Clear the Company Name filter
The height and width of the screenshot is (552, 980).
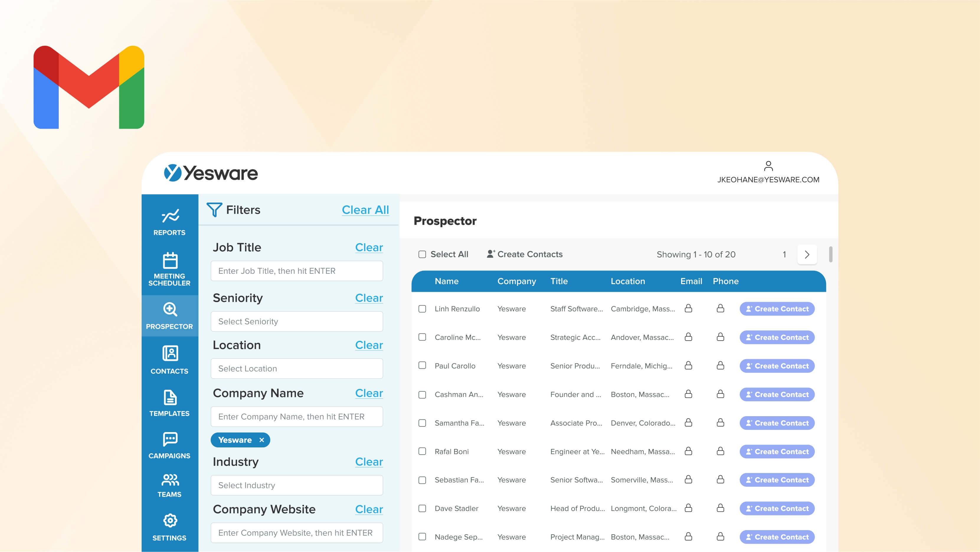tap(369, 393)
